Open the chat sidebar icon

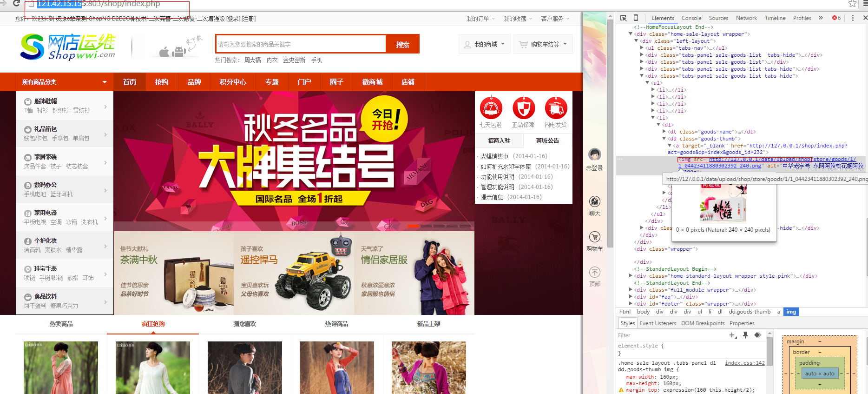(594, 201)
